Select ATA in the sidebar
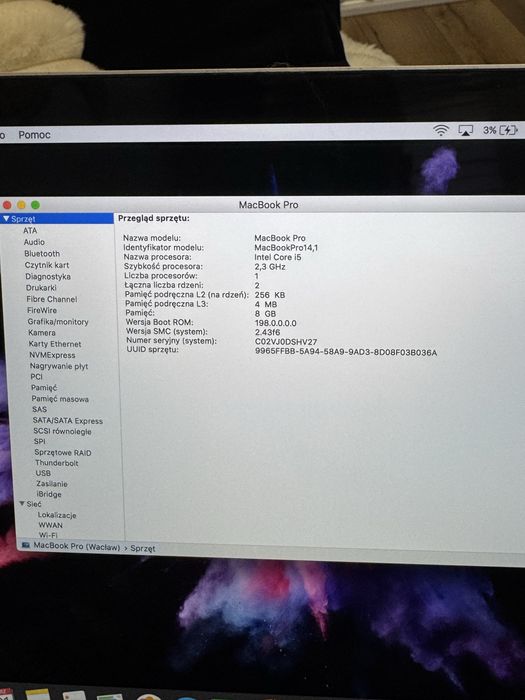525x700 pixels. click(x=30, y=230)
